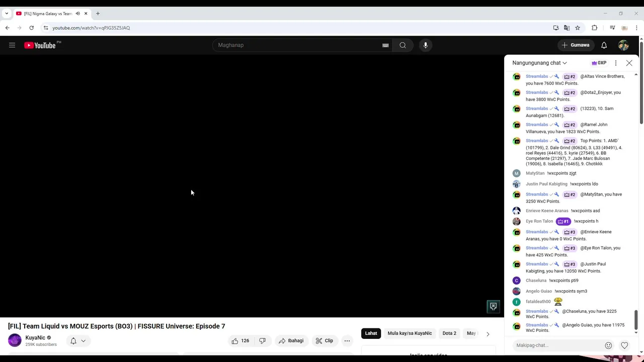
Task: Open the media controls icon in toolbar
Action: click(612, 28)
